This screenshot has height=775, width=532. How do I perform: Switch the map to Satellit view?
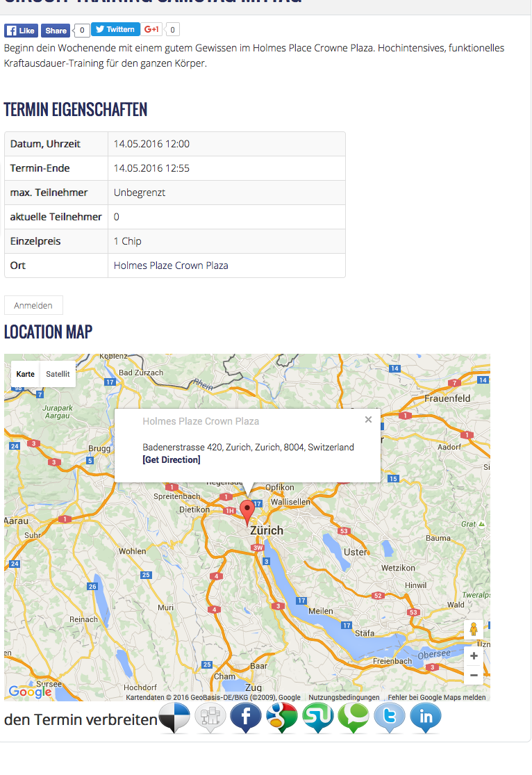point(58,374)
